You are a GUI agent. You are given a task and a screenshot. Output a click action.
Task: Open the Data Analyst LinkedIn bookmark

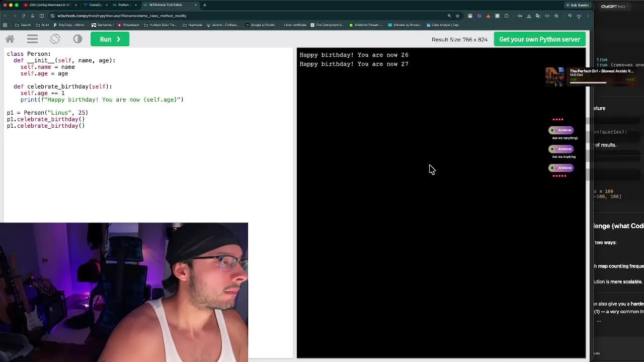pos(444,25)
